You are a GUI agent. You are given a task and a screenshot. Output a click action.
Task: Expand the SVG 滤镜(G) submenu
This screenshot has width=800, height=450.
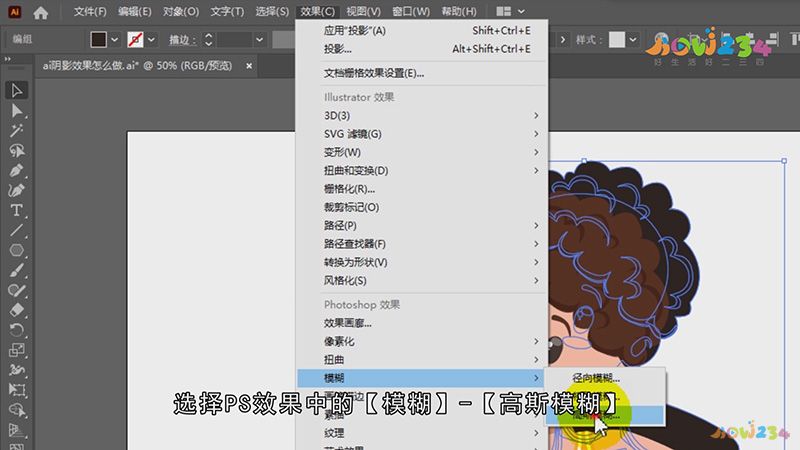422,134
